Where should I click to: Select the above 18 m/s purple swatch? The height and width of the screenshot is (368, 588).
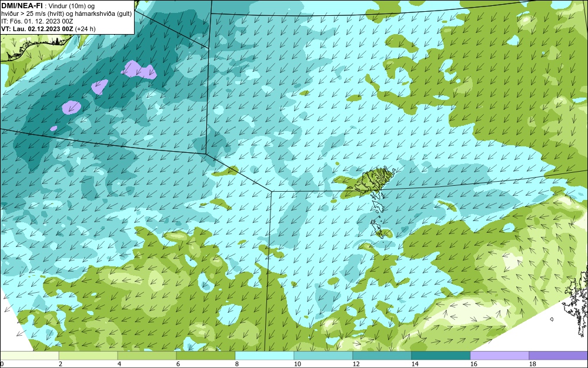coord(559,355)
